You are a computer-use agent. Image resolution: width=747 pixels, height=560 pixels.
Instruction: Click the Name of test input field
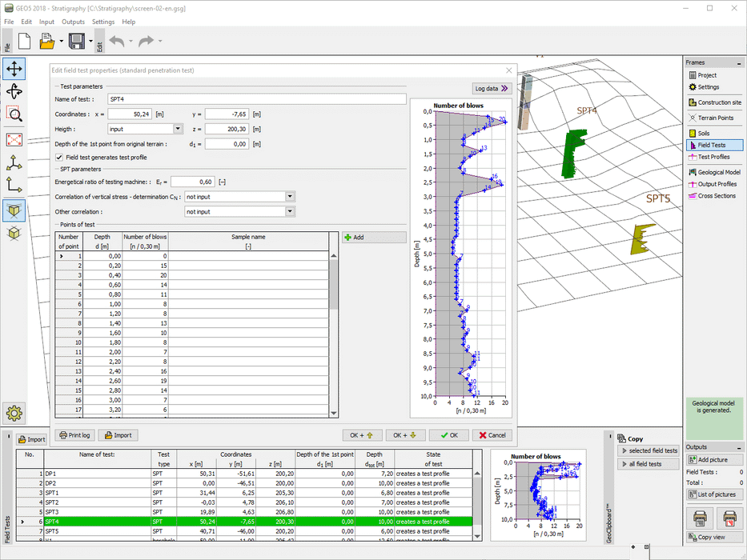coord(256,99)
